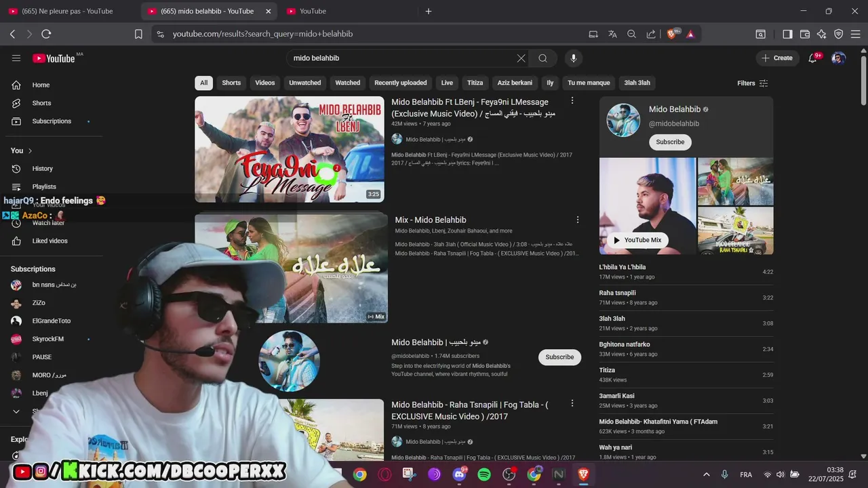Share this page via address bar icon
The width and height of the screenshot is (868, 488).
651,34
